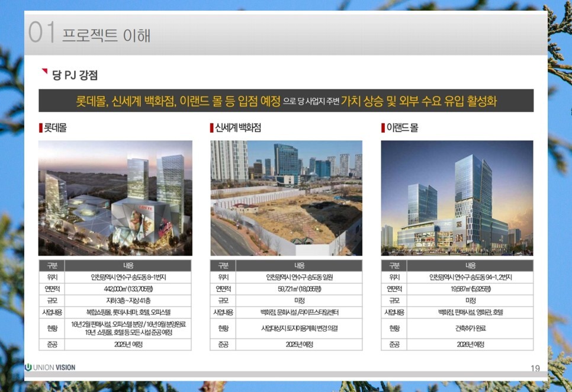Click '2025년 예정' in the 신세계 백화점 table

299,345
